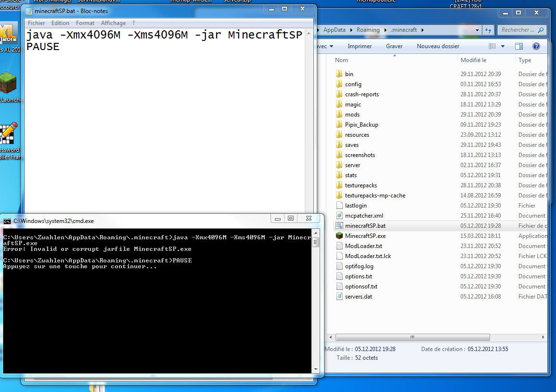556x392 pixels.
Task: Select the config folder icon
Action: tap(339, 84)
